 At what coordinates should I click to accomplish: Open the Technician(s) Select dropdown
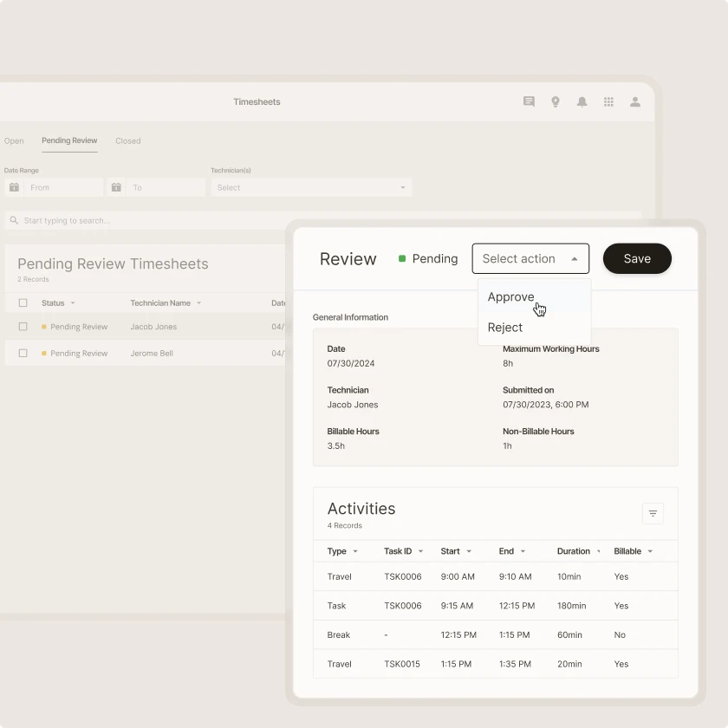(x=311, y=187)
